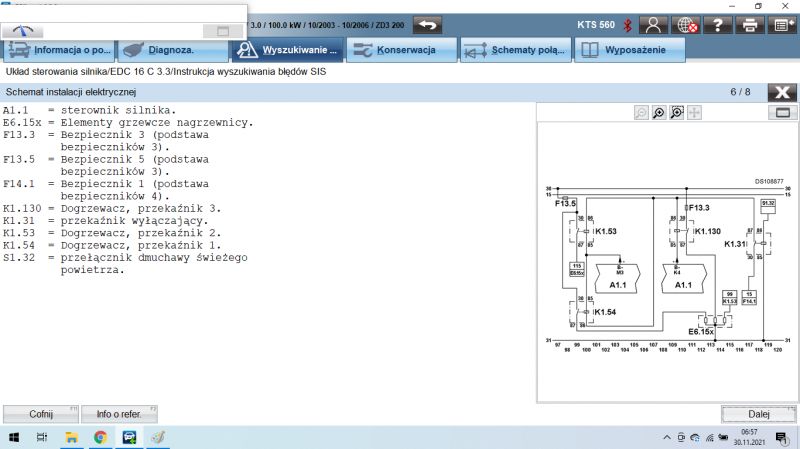The width and height of the screenshot is (800, 449).
Task: Click the Schemat instalacji elektrycznej heading
Action: (x=71, y=92)
